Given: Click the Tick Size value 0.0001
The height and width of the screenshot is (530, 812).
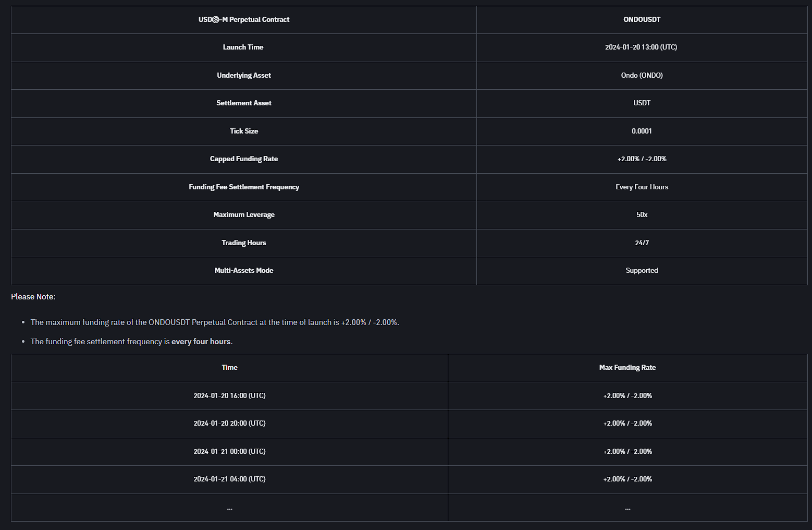Looking at the screenshot, I should click(642, 131).
